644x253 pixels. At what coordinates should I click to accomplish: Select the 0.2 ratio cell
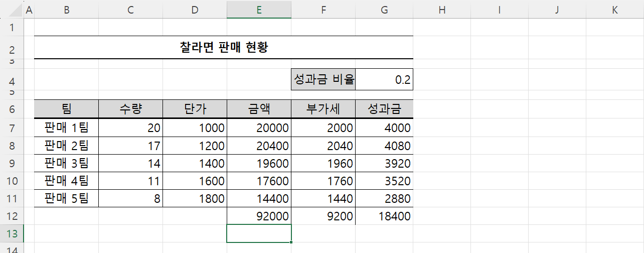point(384,79)
